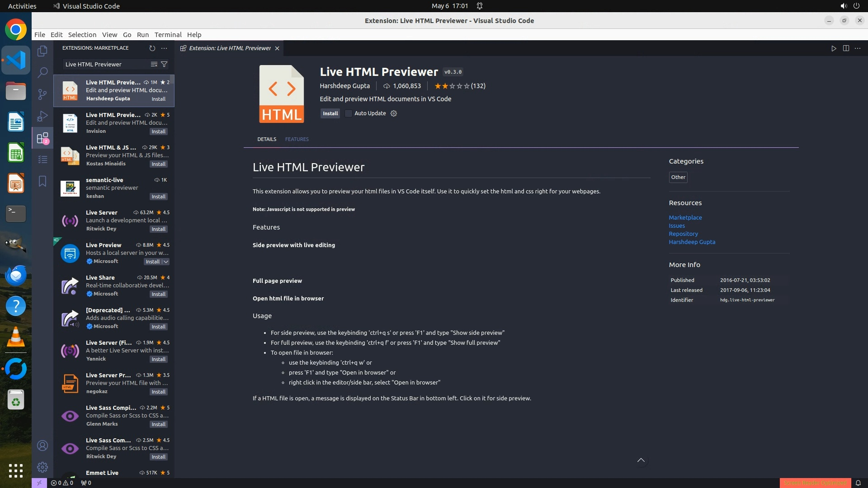
Task: Click the filter extensions funnel icon
Action: click(164, 64)
